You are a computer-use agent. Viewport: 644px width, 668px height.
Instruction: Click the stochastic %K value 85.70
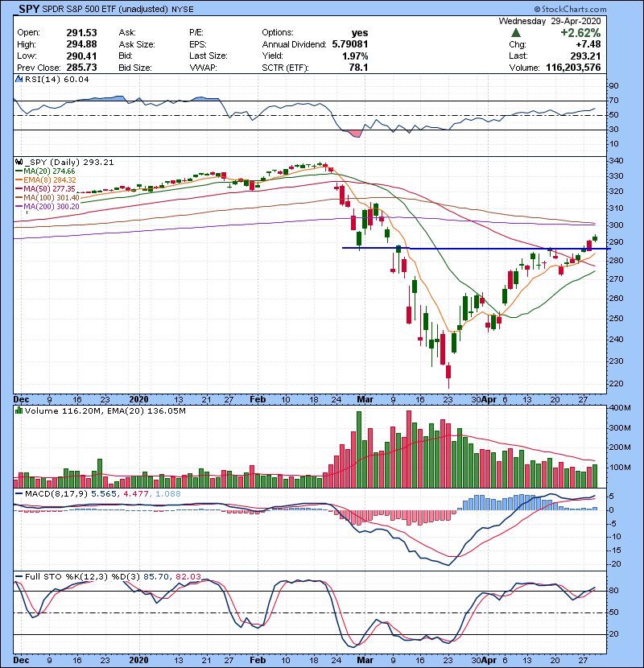click(x=156, y=577)
